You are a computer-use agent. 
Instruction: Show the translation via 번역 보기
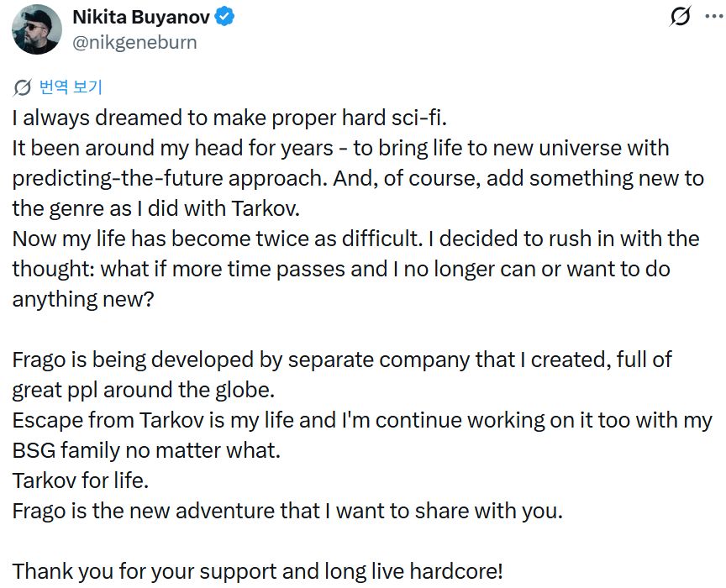(x=70, y=87)
